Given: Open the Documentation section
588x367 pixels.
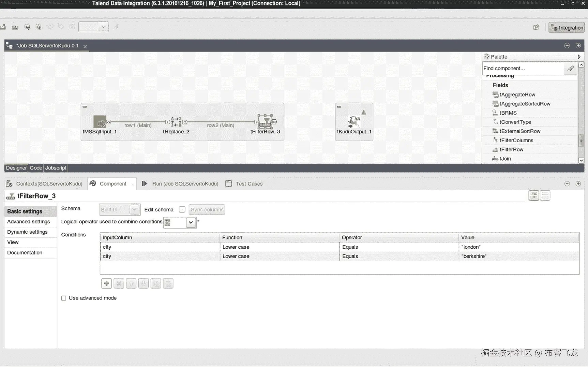Looking at the screenshot, I should point(31,253).
